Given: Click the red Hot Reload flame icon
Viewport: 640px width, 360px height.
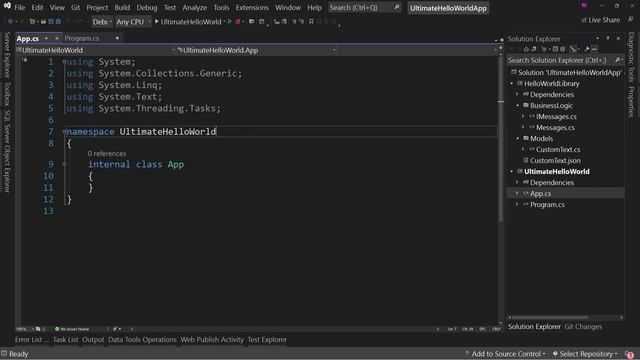Looking at the screenshot, I should [x=238, y=21].
